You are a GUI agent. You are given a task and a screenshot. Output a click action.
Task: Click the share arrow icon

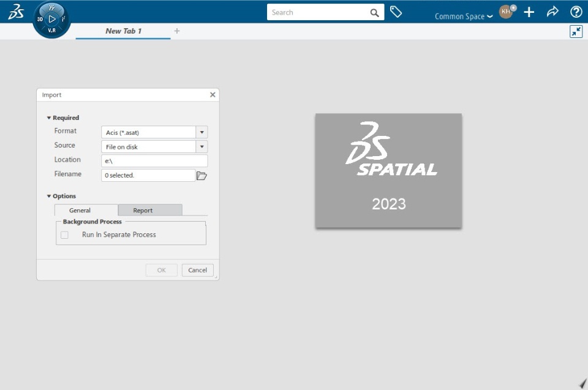pyautogui.click(x=552, y=12)
